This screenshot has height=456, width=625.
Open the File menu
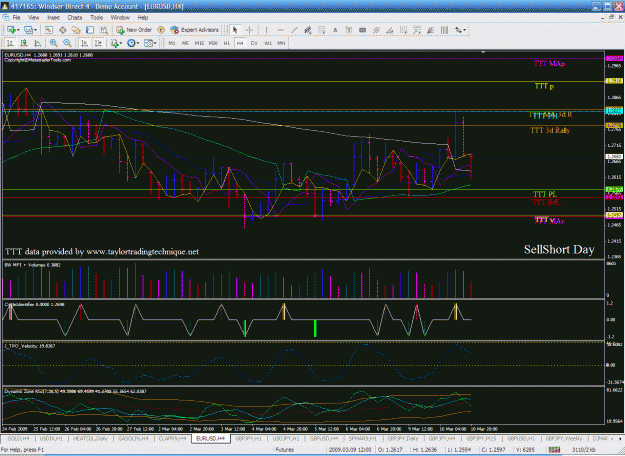coord(16,18)
